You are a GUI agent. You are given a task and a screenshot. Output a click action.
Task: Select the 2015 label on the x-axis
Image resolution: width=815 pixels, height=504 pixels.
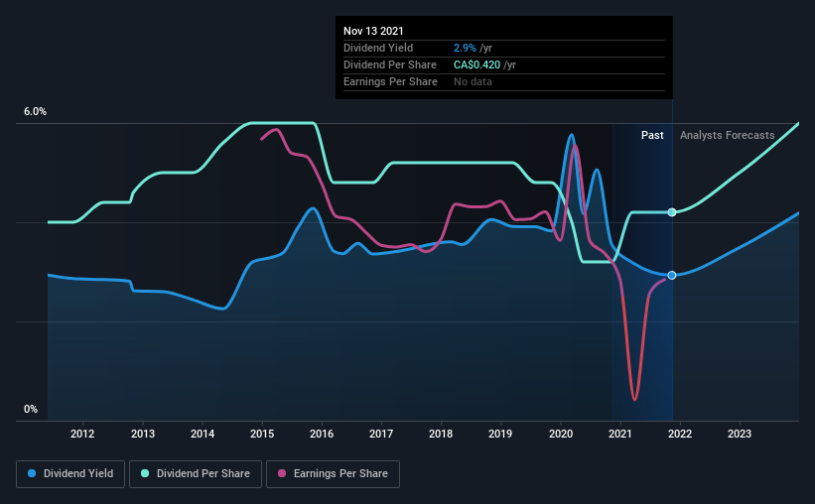click(x=262, y=434)
